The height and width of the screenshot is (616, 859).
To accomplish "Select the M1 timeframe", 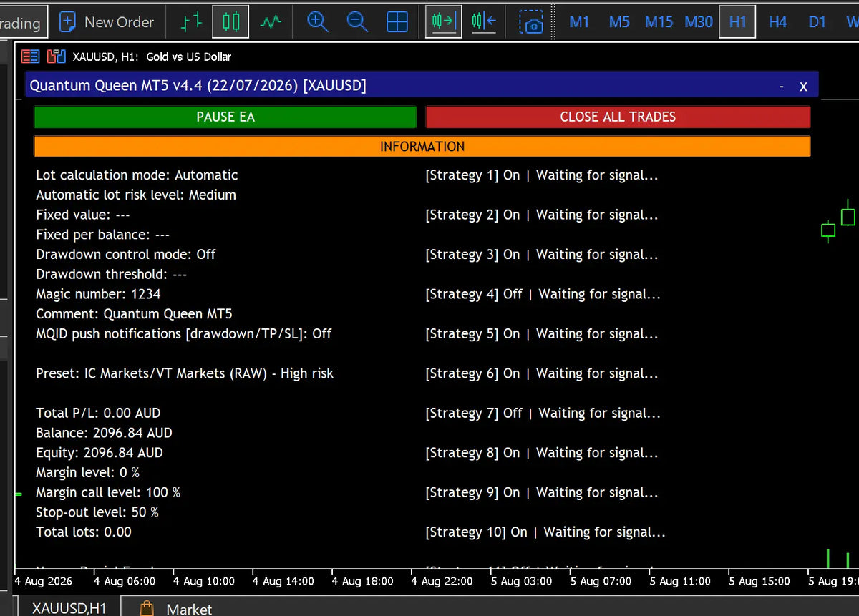I will pyautogui.click(x=579, y=22).
